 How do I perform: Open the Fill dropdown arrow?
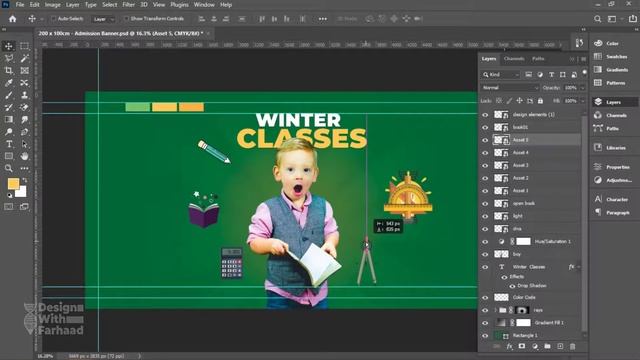coord(582,100)
